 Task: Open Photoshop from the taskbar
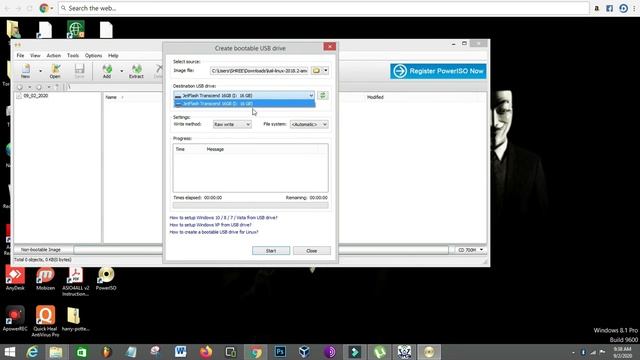click(280, 352)
